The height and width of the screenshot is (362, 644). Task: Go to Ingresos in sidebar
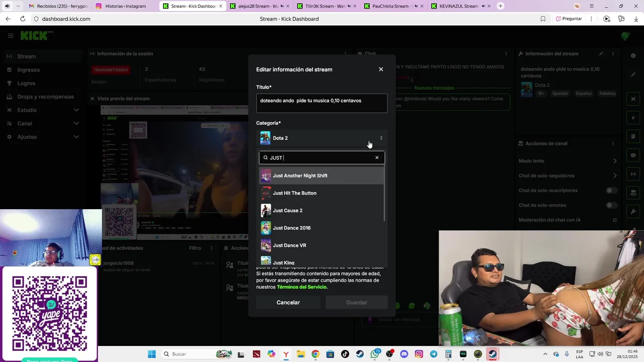coord(28,70)
